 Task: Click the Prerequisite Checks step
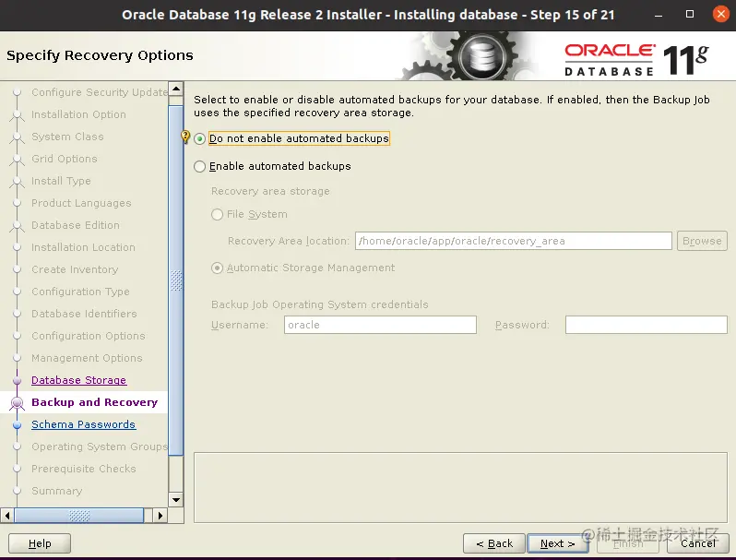point(84,469)
